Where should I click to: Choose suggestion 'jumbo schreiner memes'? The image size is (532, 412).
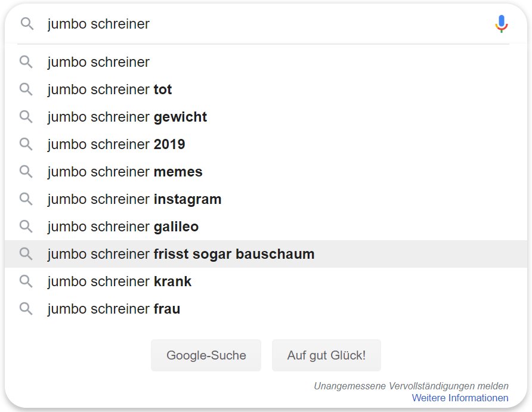[125, 172]
